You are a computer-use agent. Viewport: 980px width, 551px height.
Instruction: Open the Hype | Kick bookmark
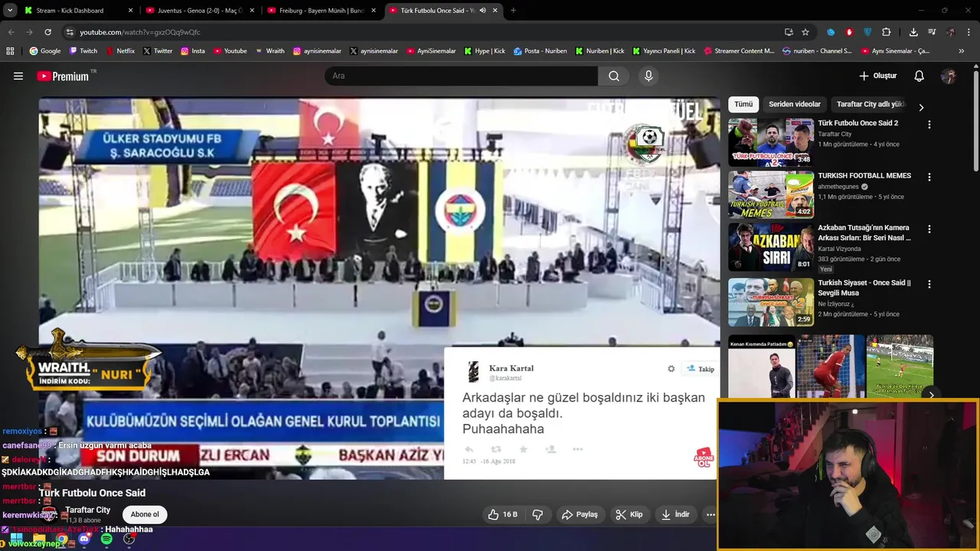[x=484, y=51]
